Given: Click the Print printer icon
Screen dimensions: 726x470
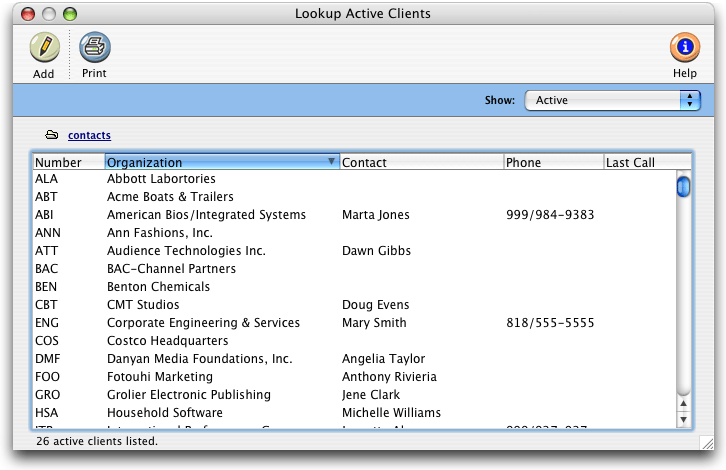Looking at the screenshot, I should point(95,47).
